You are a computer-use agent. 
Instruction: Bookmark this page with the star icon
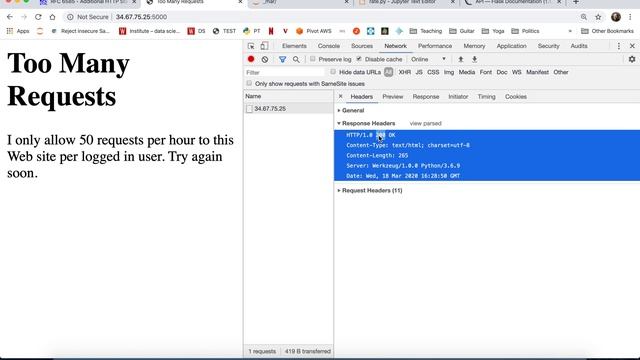pyautogui.click(x=598, y=17)
